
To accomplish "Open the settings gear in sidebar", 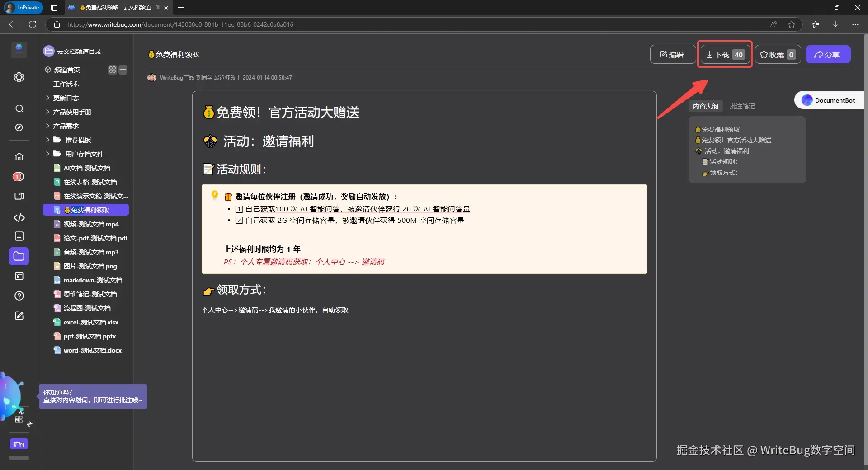I will [19, 77].
